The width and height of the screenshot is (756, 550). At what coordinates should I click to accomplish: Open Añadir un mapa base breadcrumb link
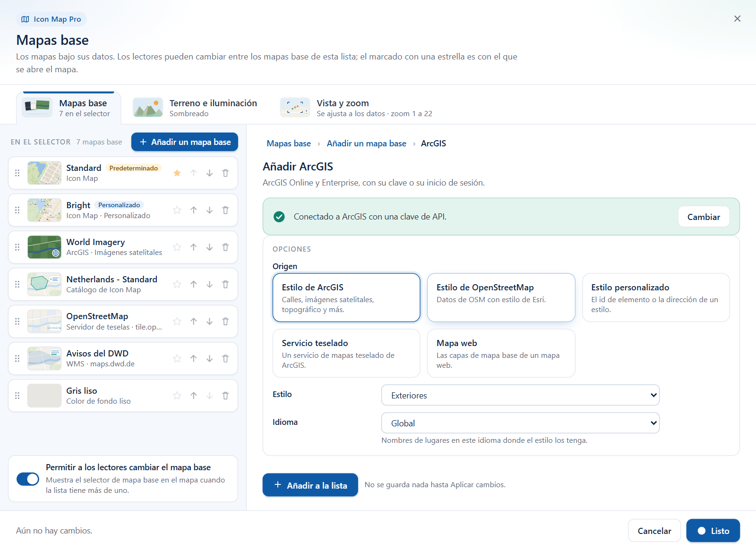pos(367,144)
